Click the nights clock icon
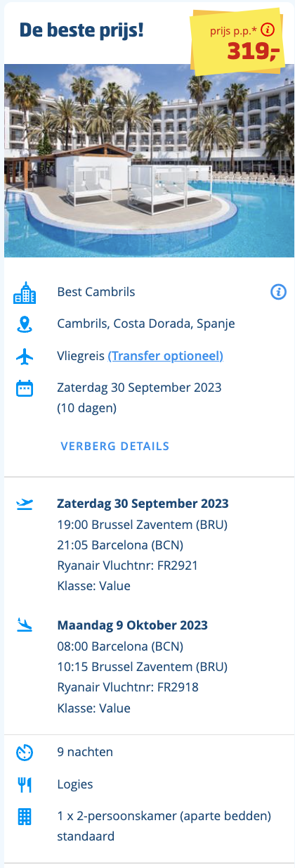The width and height of the screenshot is (295, 868). [x=25, y=753]
